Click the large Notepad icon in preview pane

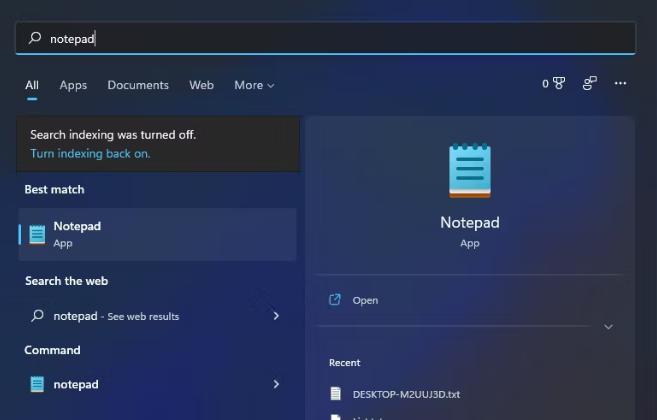point(470,171)
